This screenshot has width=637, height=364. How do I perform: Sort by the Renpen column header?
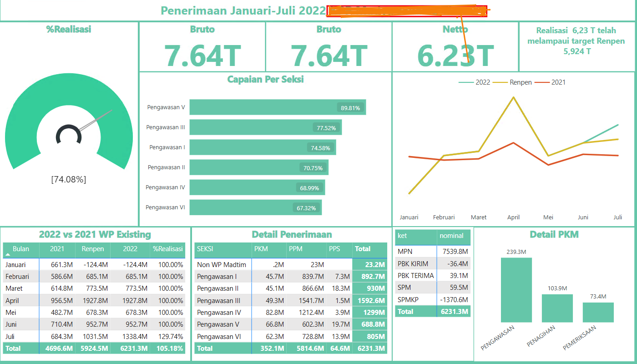(93, 249)
